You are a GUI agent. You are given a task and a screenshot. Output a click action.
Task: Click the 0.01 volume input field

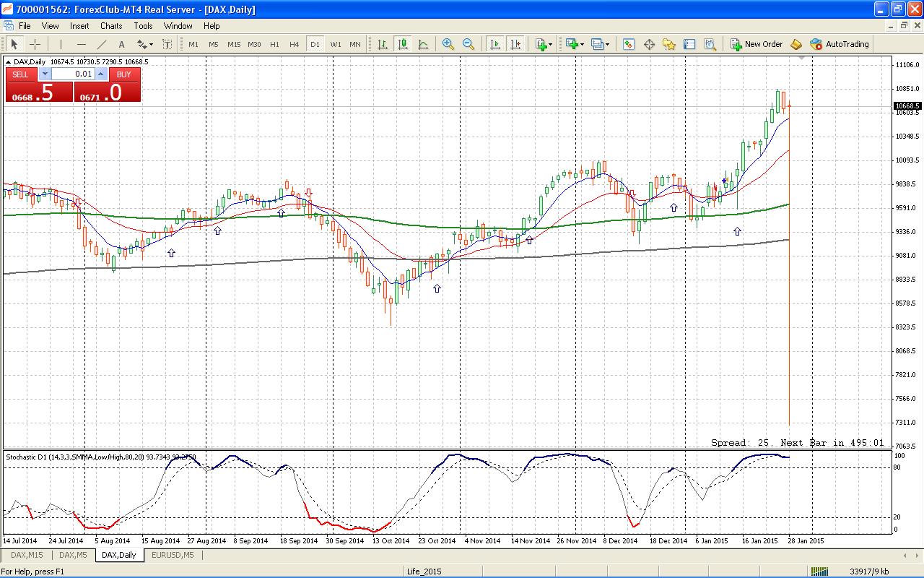[73, 74]
